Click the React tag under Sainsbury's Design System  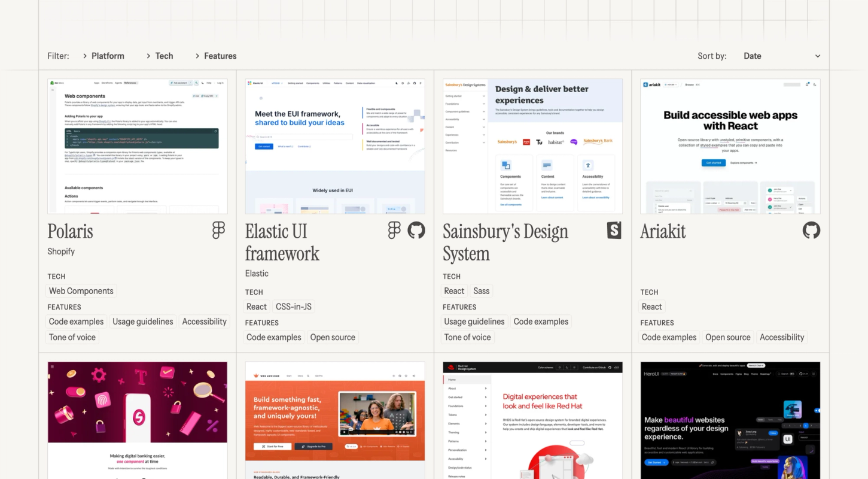point(454,291)
